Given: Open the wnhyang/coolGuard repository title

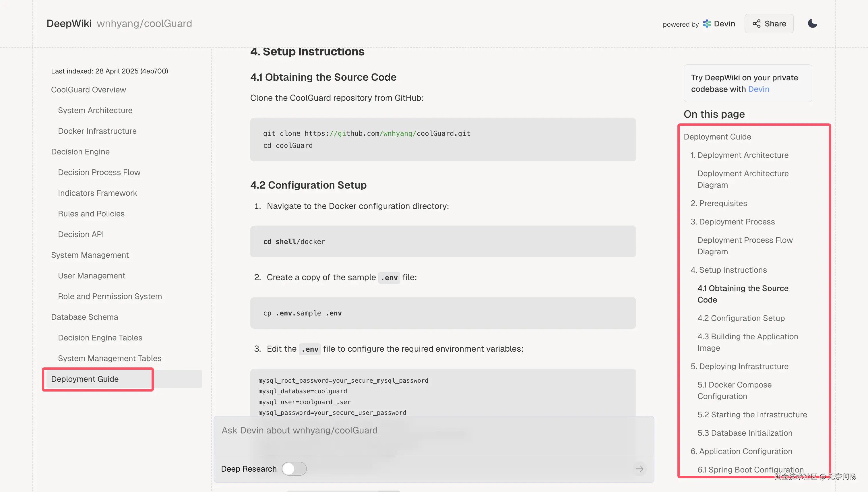Looking at the screenshot, I should coord(144,24).
